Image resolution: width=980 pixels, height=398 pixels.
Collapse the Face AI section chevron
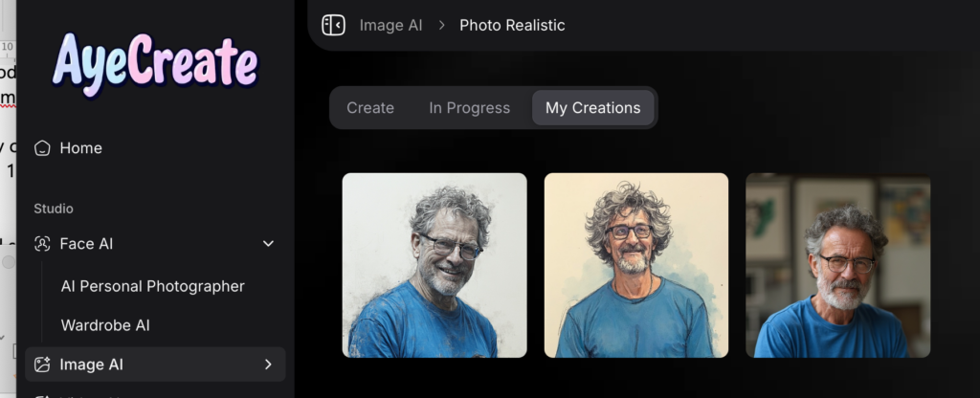[268, 244]
